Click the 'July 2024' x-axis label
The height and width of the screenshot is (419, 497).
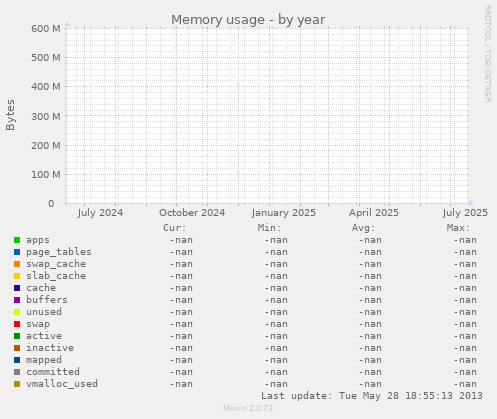click(x=100, y=213)
